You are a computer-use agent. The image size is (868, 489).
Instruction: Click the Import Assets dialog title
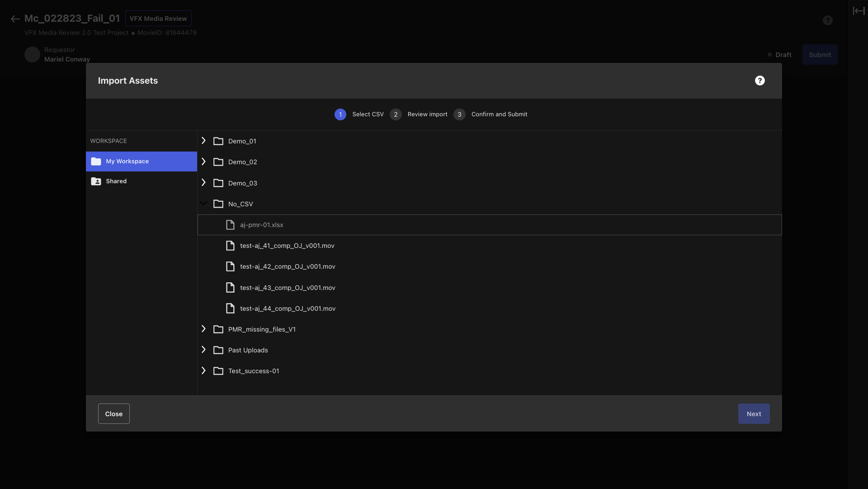[128, 81]
